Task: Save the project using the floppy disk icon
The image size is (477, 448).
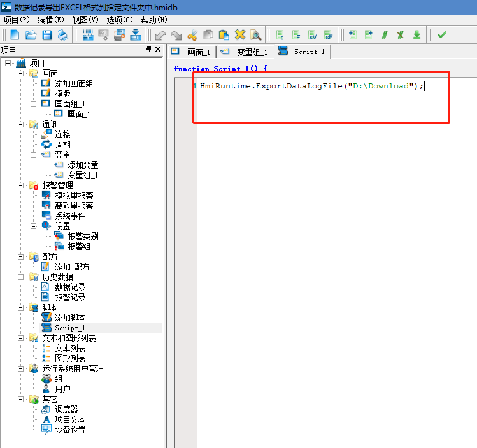Action: pos(47,35)
